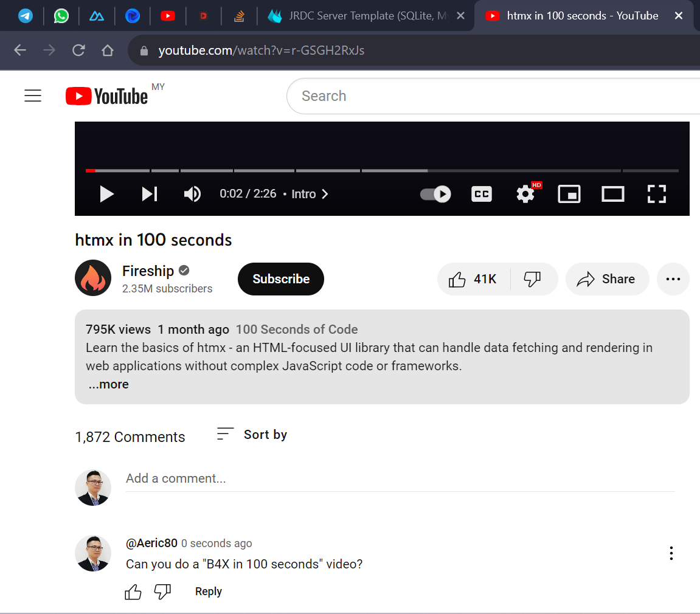
Task: Open the @Aeric80 commenter profile
Action: click(152, 543)
